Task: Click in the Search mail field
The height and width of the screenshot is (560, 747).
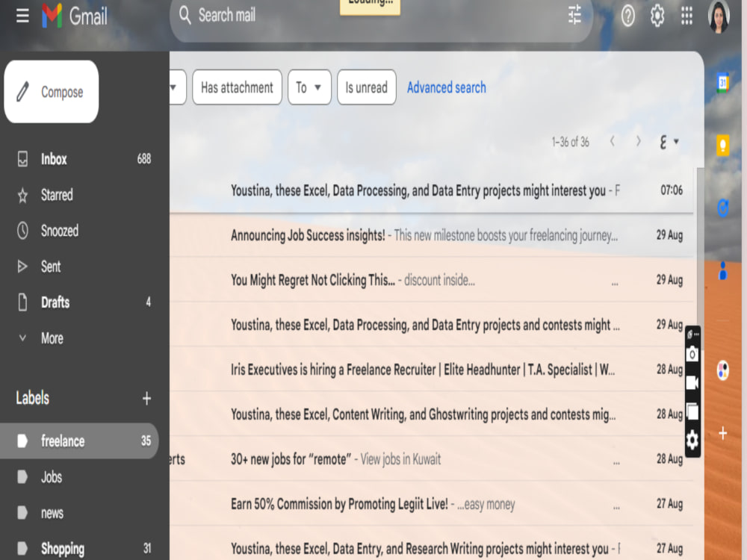Action: tap(381, 16)
